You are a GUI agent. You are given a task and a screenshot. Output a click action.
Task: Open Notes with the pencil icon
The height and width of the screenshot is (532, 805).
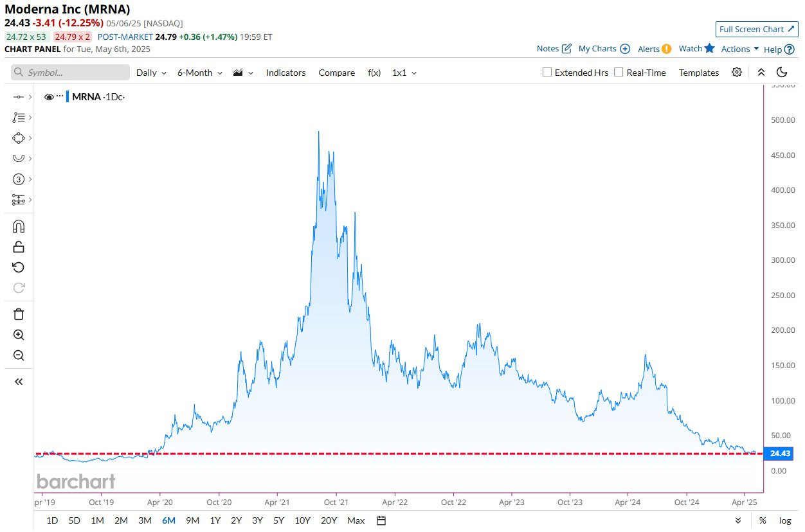pyautogui.click(x=554, y=49)
